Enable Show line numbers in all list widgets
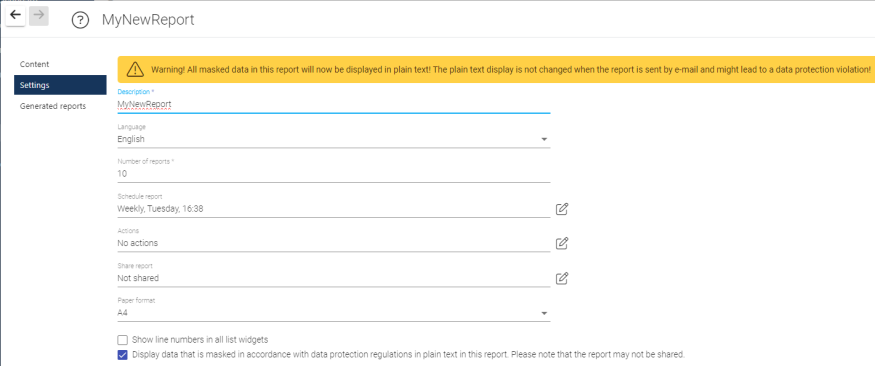The image size is (875, 366). (x=123, y=339)
